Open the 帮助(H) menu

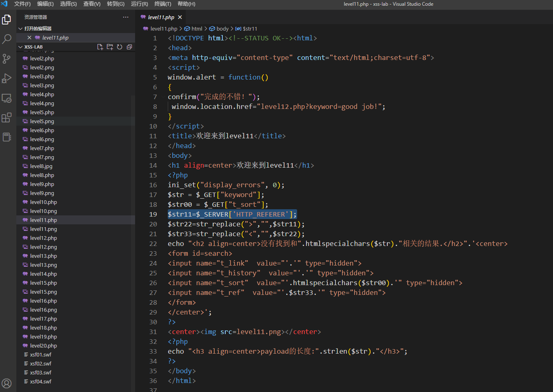186,4
